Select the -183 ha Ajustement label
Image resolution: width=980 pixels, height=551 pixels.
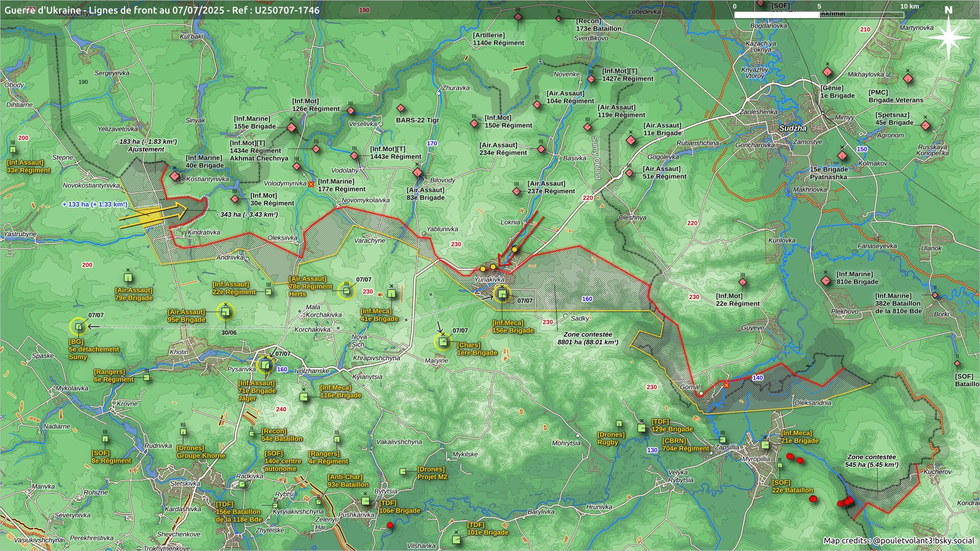coord(146,145)
